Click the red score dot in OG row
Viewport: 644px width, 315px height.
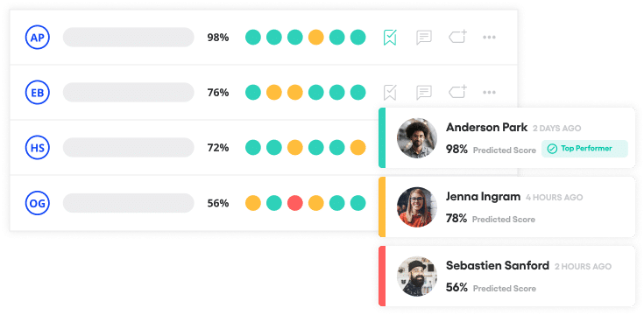295,203
